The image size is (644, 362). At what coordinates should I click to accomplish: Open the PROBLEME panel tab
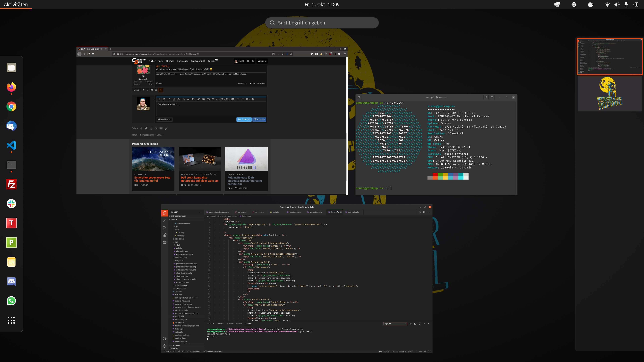[x=211, y=324]
